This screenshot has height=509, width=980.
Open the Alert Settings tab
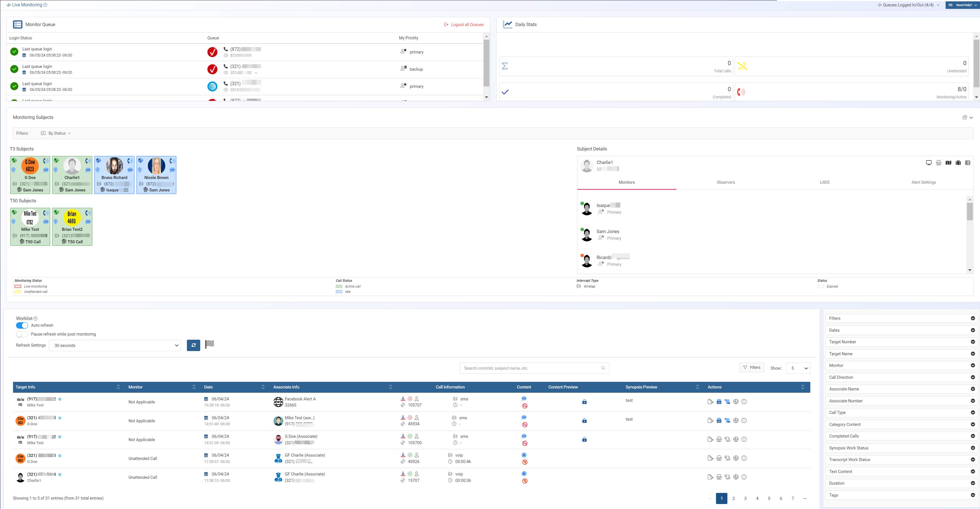(x=923, y=183)
